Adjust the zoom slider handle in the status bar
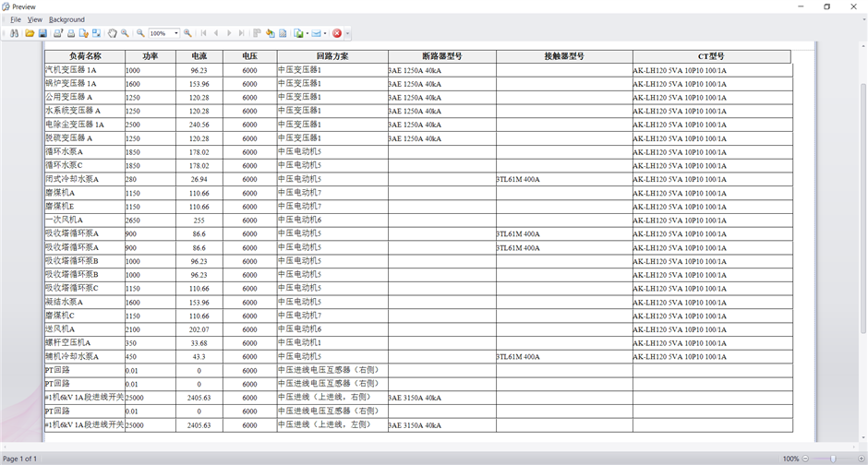Screen dimensions: 868x465 click(x=833, y=459)
